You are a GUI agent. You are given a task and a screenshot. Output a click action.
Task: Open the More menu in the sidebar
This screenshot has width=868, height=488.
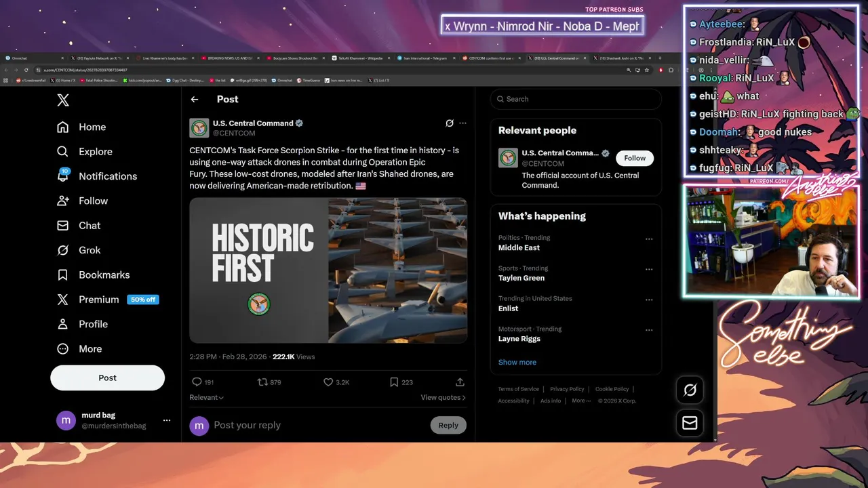(x=79, y=349)
